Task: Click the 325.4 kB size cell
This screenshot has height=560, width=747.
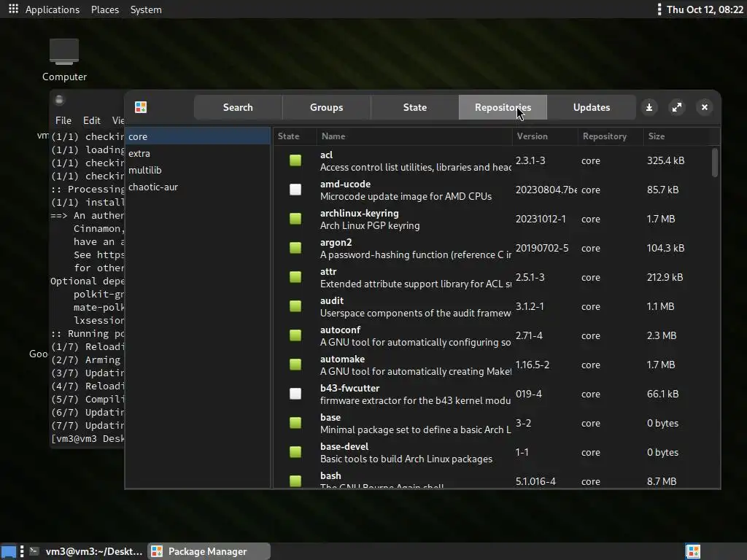Action: [x=665, y=160]
